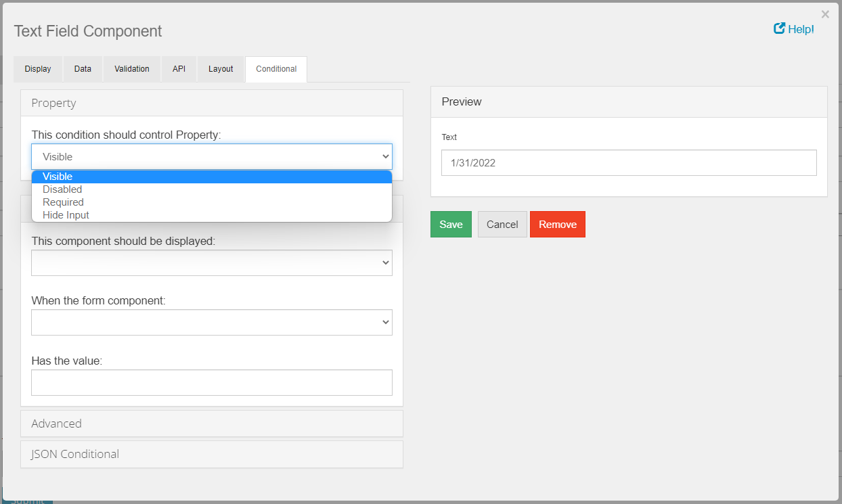Close the Text Field Component dialog
The image size is (842, 504).
(x=824, y=14)
